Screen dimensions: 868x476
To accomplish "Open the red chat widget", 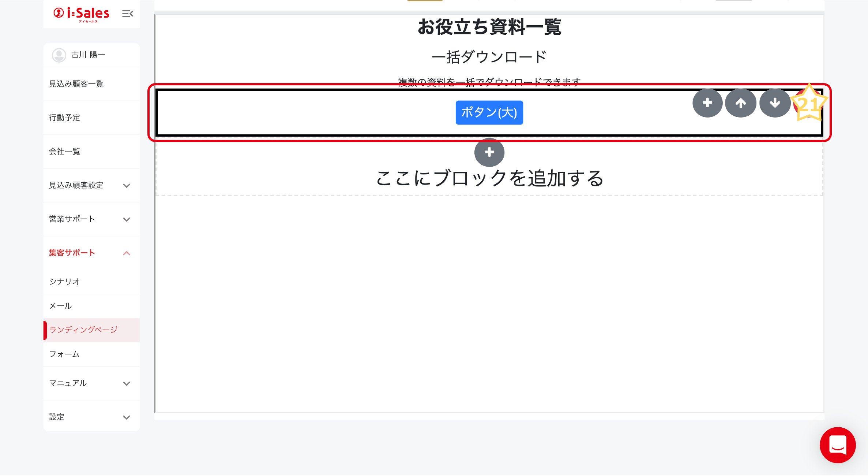I will (837, 445).
